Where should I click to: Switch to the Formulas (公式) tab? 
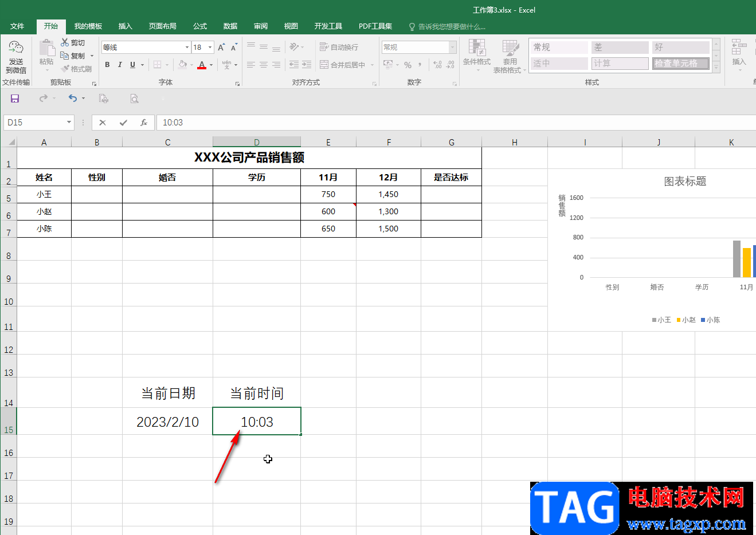pyautogui.click(x=200, y=26)
